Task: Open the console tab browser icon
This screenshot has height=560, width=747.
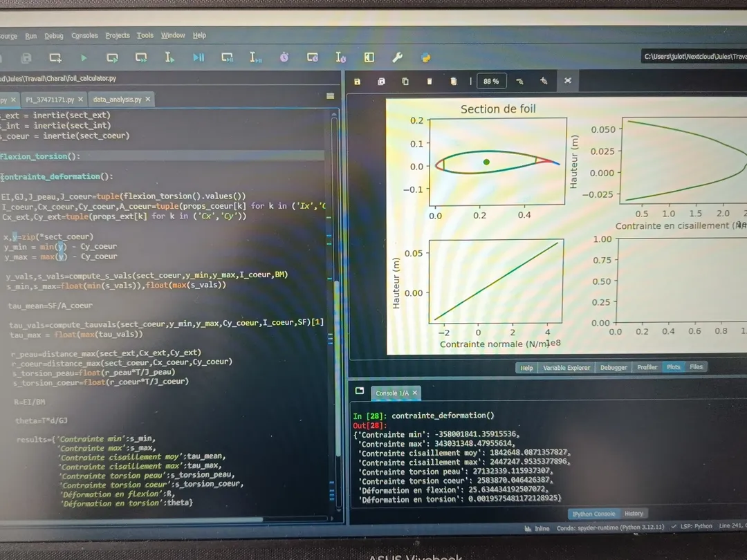Action: (360, 391)
